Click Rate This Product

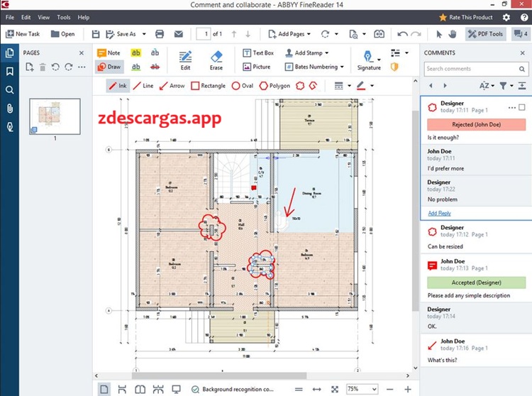(x=466, y=17)
